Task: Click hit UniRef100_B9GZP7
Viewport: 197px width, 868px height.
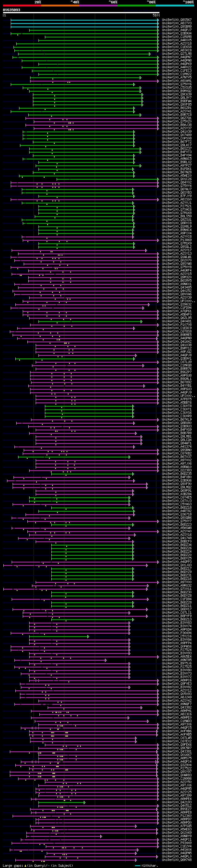Action: point(177,372)
